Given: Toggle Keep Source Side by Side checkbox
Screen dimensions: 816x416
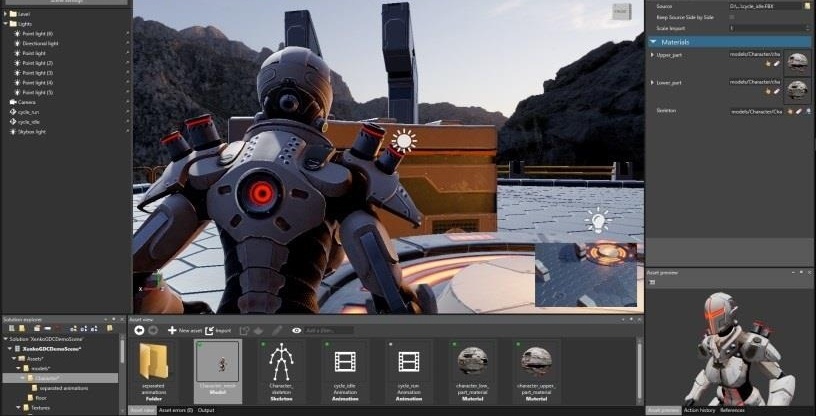Looking at the screenshot, I should 732,17.
